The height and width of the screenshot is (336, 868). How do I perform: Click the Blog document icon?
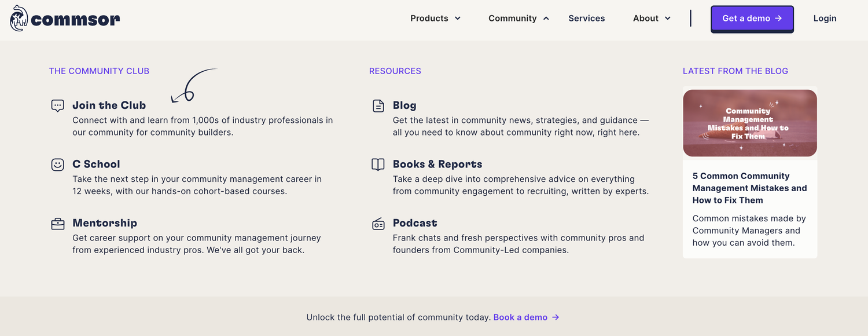[x=378, y=105]
